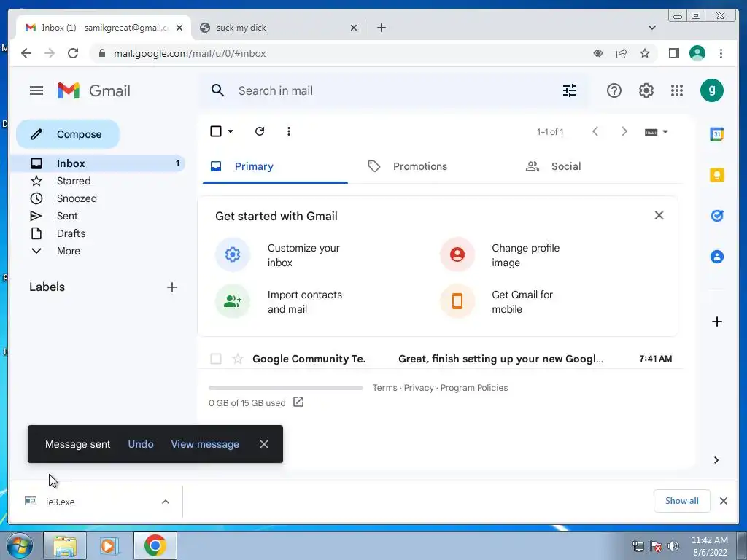Click Show all downloads button

coord(682,501)
